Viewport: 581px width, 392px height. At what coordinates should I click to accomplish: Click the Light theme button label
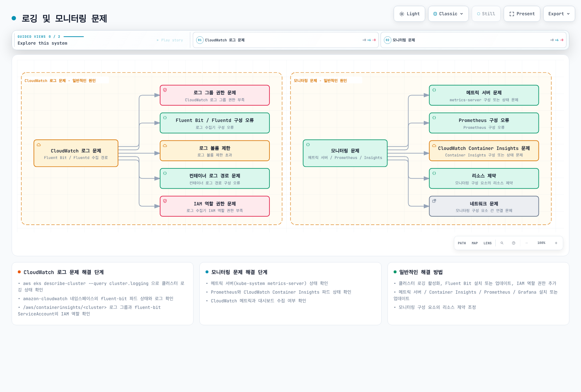[x=413, y=14]
